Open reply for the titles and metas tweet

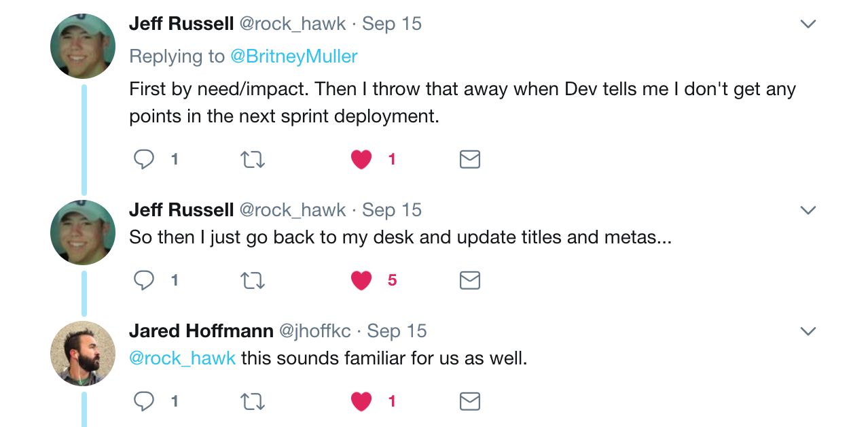pyautogui.click(x=143, y=279)
